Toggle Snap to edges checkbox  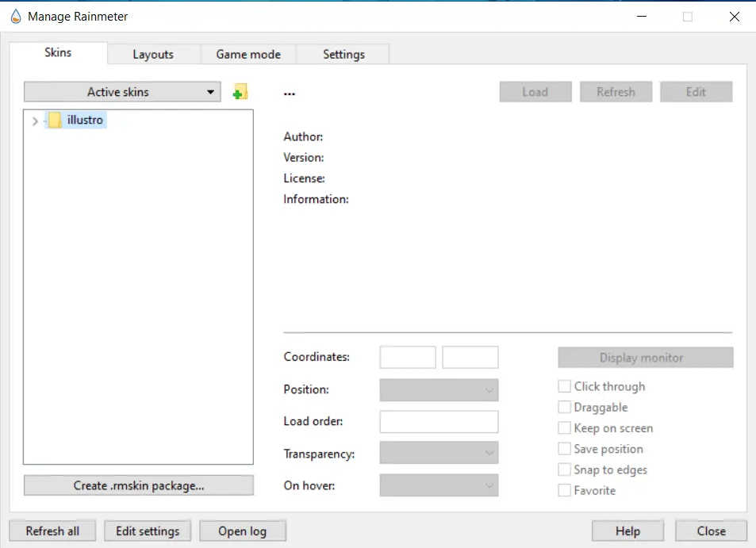pos(565,469)
